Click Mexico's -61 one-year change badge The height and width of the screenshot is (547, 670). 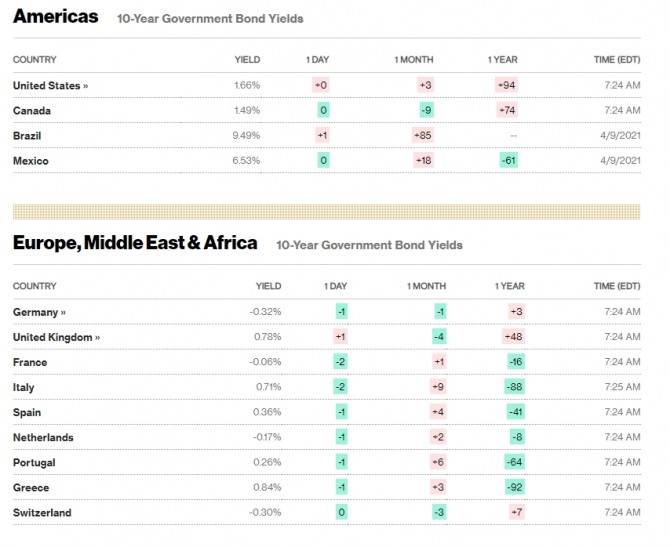(508, 161)
